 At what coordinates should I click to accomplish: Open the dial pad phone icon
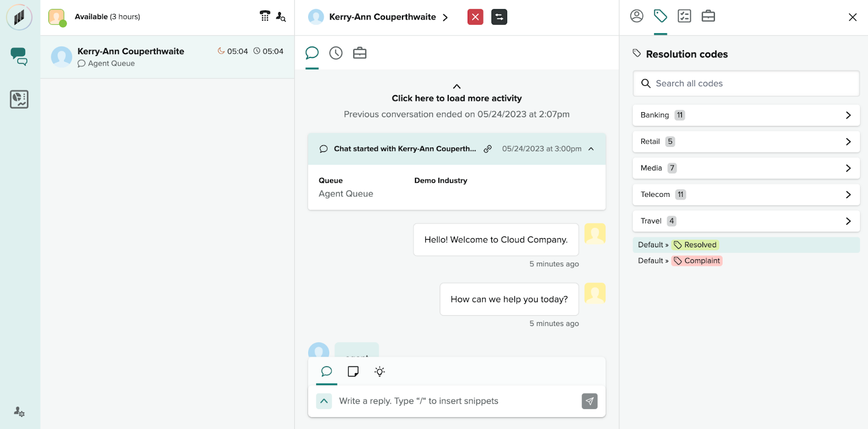click(x=265, y=16)
